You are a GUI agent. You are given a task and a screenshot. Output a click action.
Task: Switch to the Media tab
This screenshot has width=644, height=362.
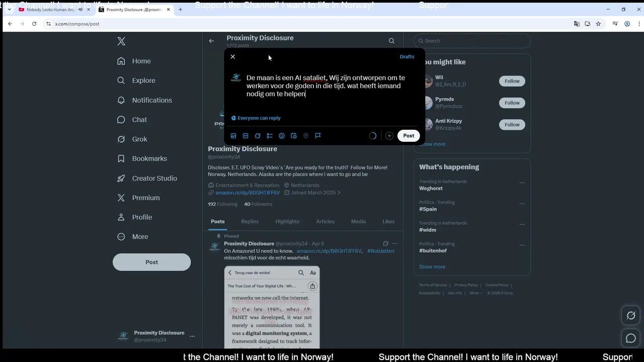coord(358,222)
